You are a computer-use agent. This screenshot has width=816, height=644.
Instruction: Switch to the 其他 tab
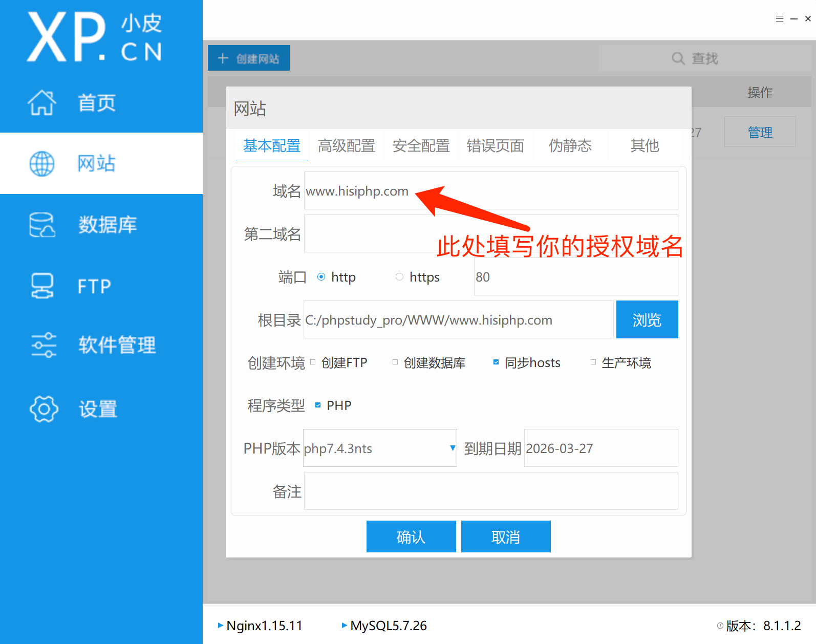[645, 146]
